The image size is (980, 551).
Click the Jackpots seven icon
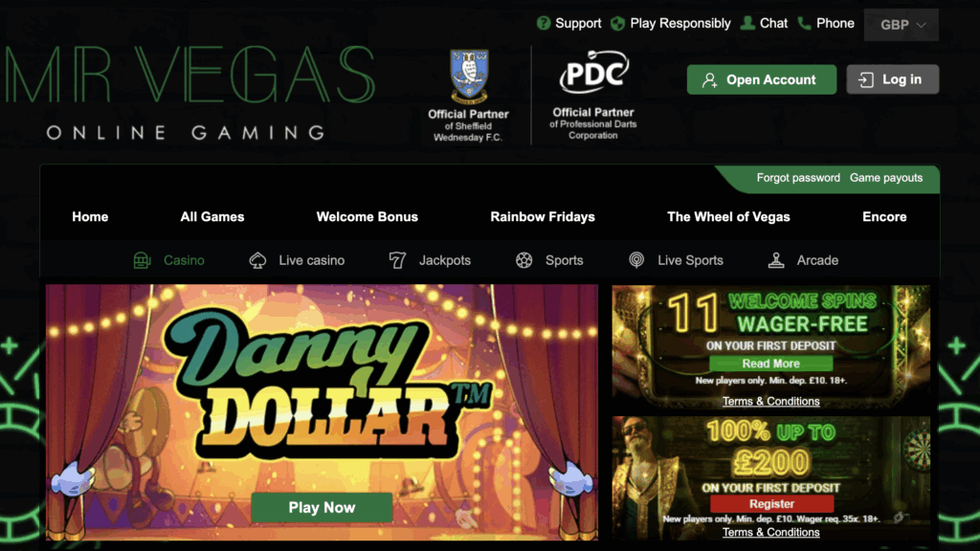(397, 260)
